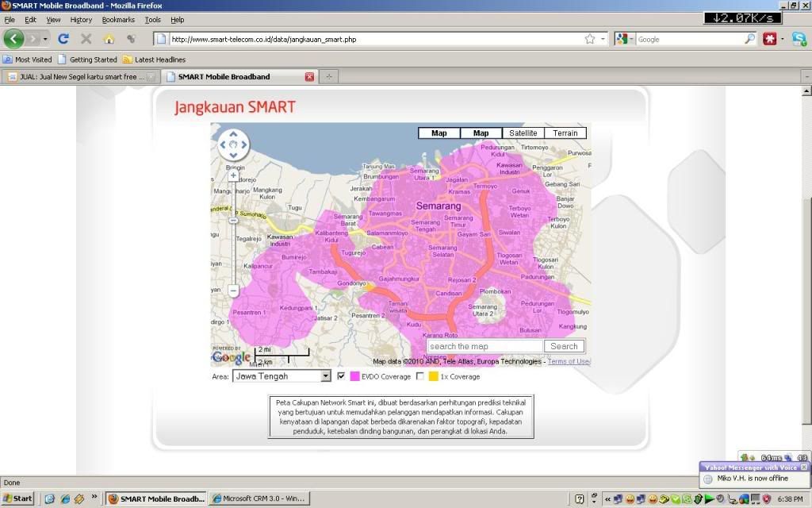
Task: Click the 6:38 PM system clock
Action: (791, 498)
